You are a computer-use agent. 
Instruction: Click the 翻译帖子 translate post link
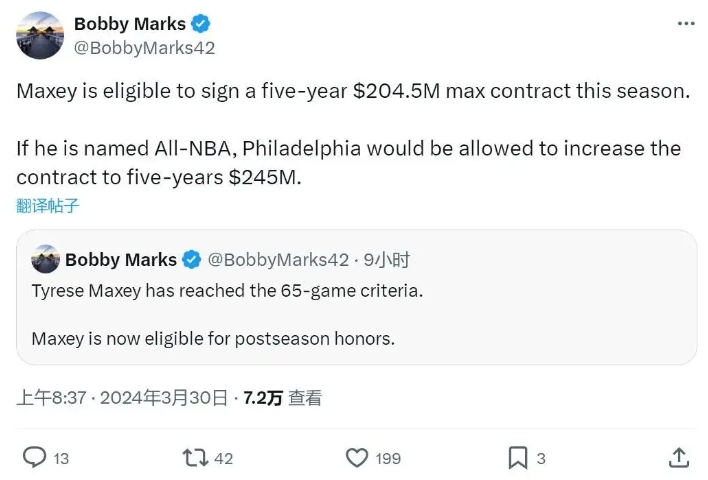47,206
